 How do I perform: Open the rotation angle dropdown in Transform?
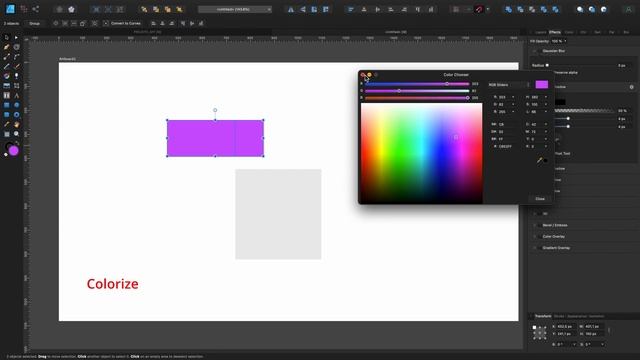point(575,344)
